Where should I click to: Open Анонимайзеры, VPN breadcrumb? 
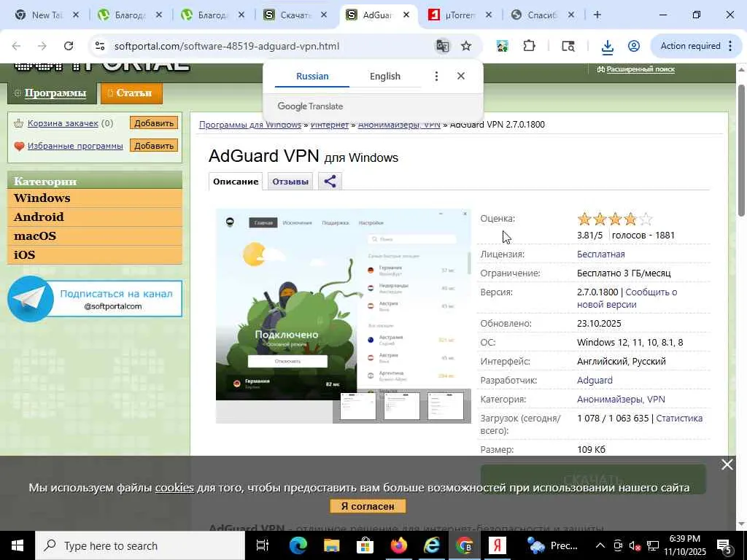point(399,125)
